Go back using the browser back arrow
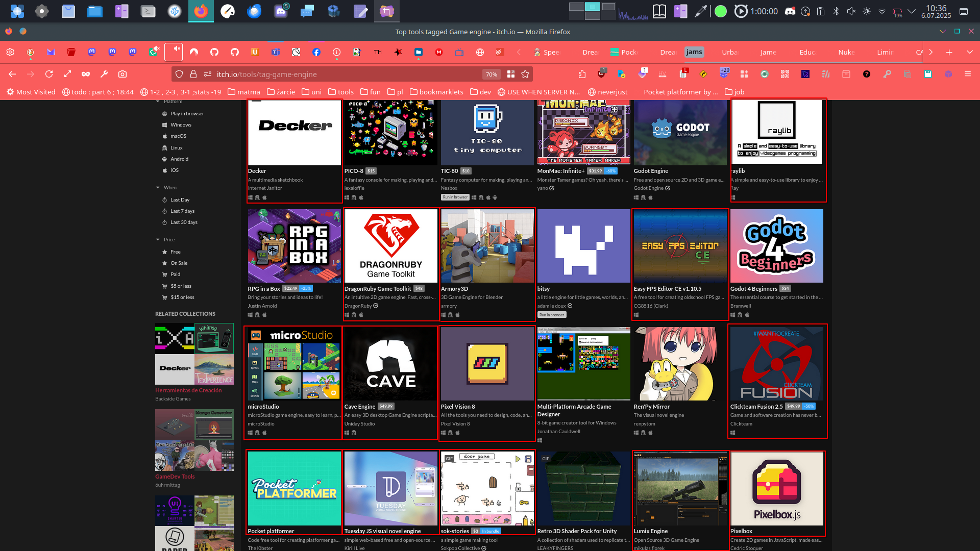980x551 pixels. [x=12, y=74]
